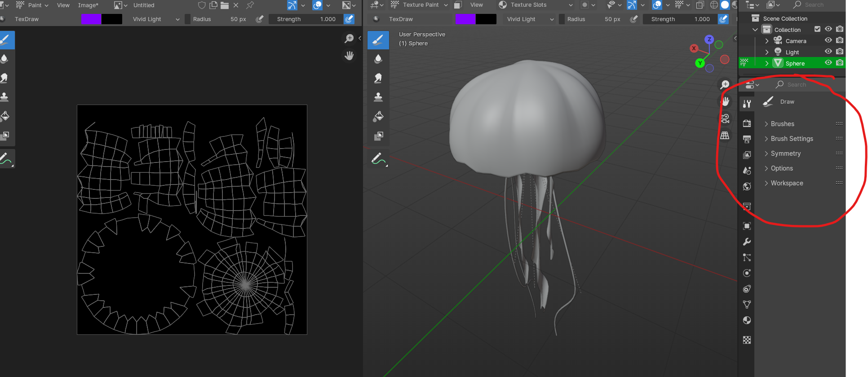Image resolution: width=868 pixels, height=377 pixels.
Task: Select the Annotate tool in the 3D viewport
Action: coord(378,158)
